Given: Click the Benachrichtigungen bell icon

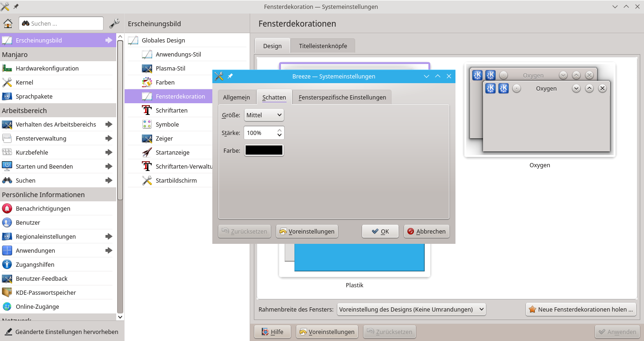Looking at the screenshot, I should click(7, 208).
